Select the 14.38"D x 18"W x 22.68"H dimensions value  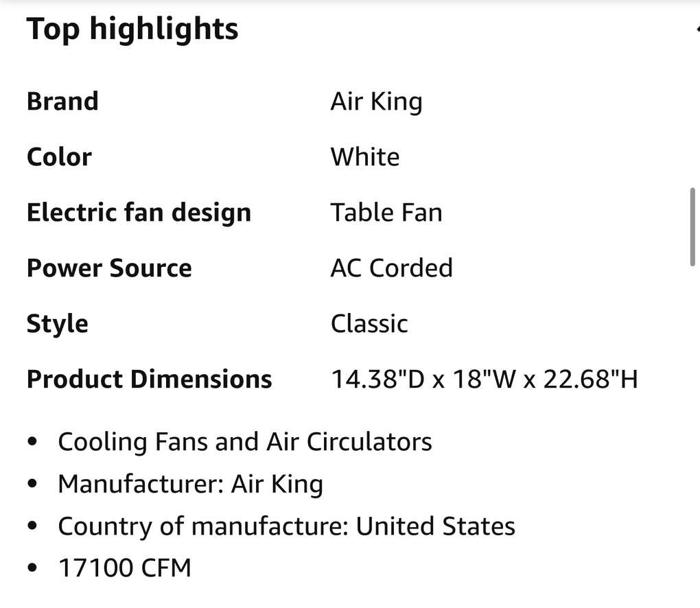[484, 379]
